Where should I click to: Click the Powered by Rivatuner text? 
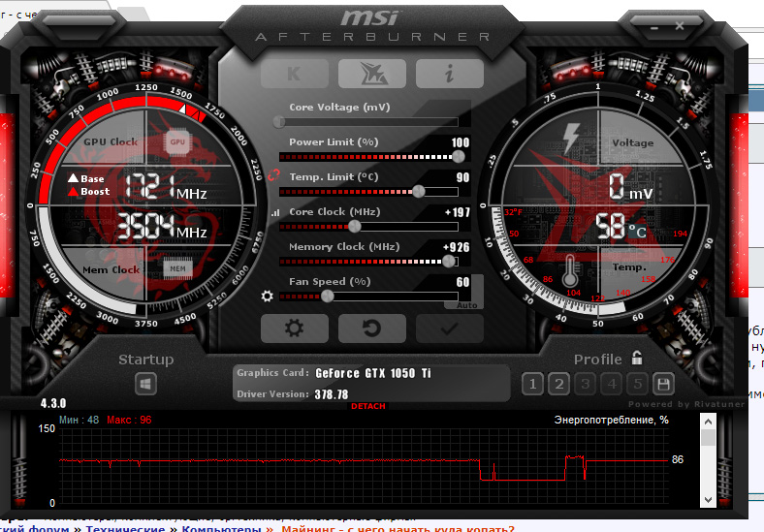click(x=686, y=404)
